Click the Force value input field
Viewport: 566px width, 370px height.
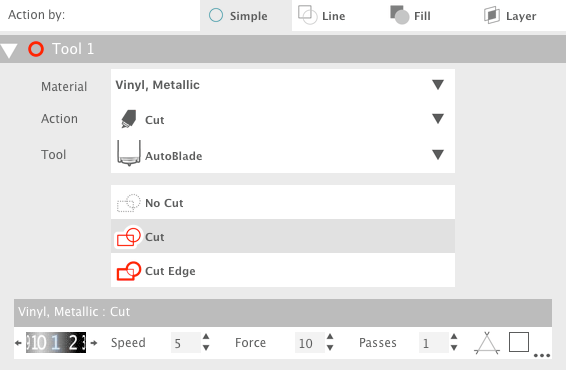(x=310, y=343)
